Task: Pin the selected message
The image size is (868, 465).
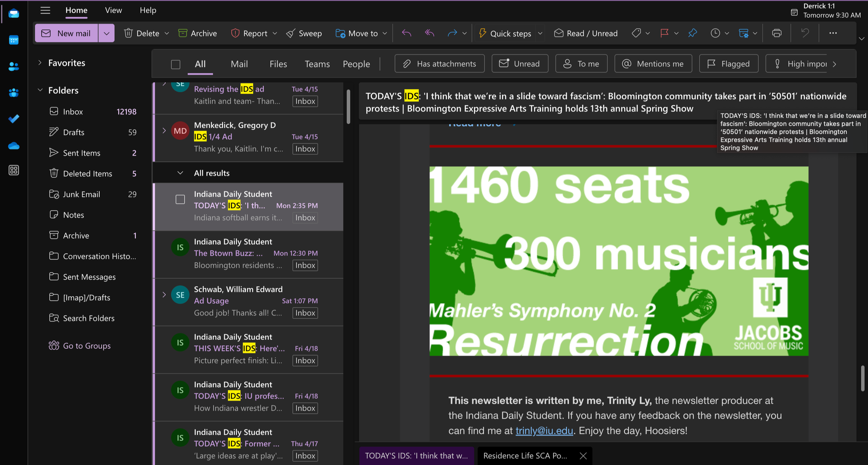Action: pos(692,33)
